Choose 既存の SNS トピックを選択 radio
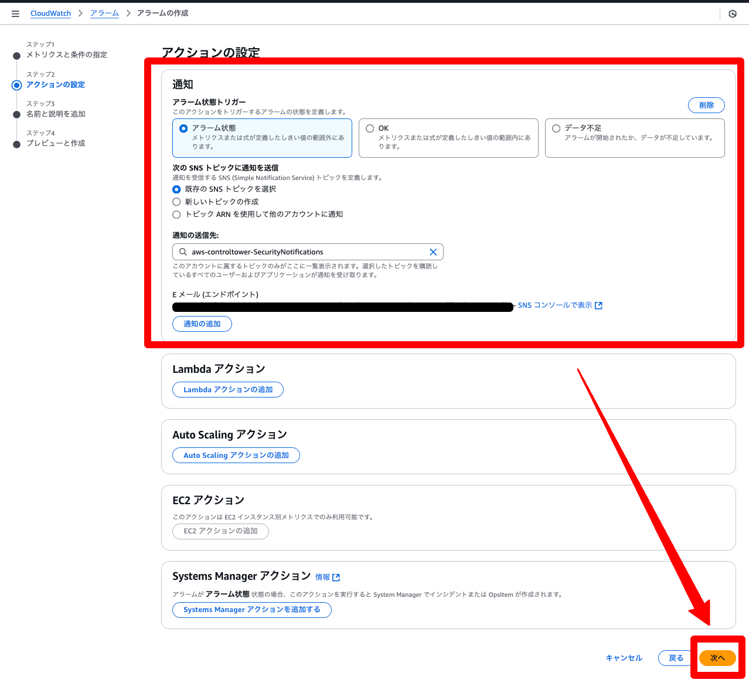The width and height of the screenshot is (749, 700). [x=176, y=189]
